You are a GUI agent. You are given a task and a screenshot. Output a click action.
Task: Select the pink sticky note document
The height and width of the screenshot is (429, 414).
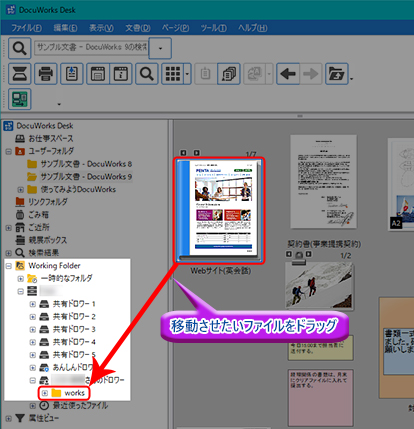coord(320,397)
